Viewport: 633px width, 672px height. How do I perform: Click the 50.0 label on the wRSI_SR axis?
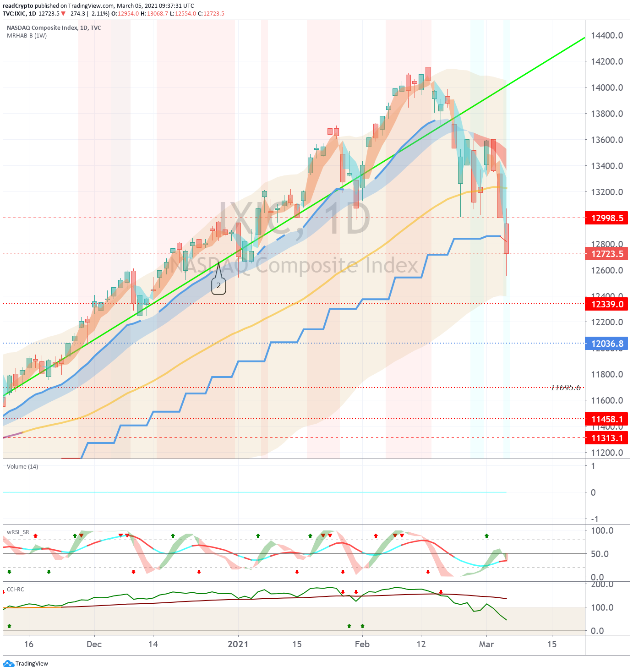[600, 554]
